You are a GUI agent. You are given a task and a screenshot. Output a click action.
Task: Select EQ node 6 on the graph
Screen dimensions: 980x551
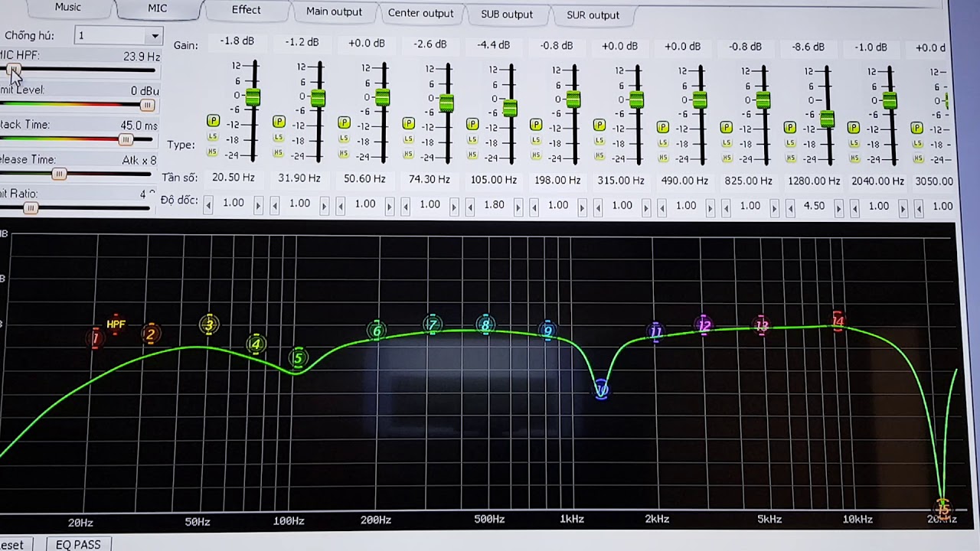pos(376,331)
